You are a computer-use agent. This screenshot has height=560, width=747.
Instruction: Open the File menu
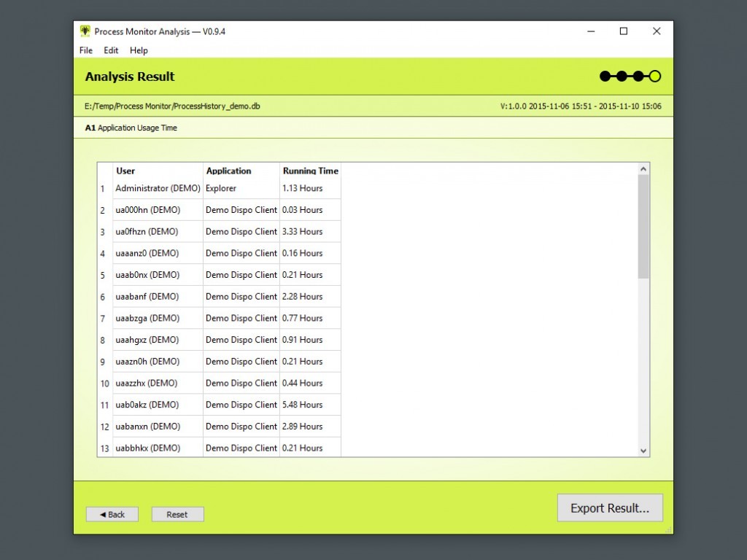(86, 50)
